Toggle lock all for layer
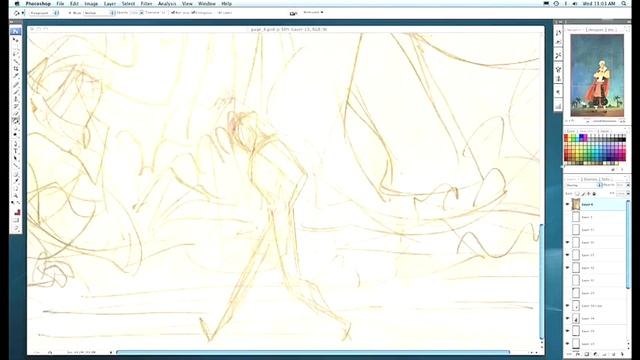The image size is (640, 360). [x=594, y=193]
